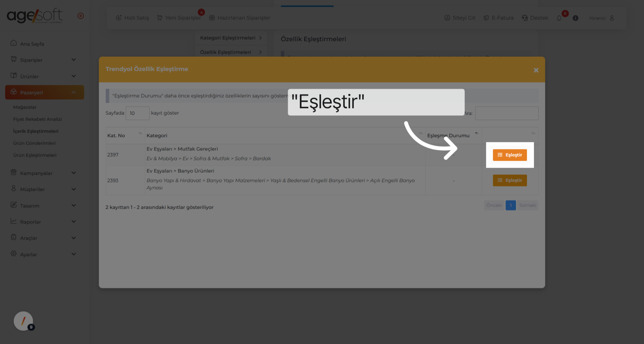The width and height of the screenshot is (644, 344).
Task: Click the Ayarlar gear icon in the sidebar
Action: [x=13, y=254]
